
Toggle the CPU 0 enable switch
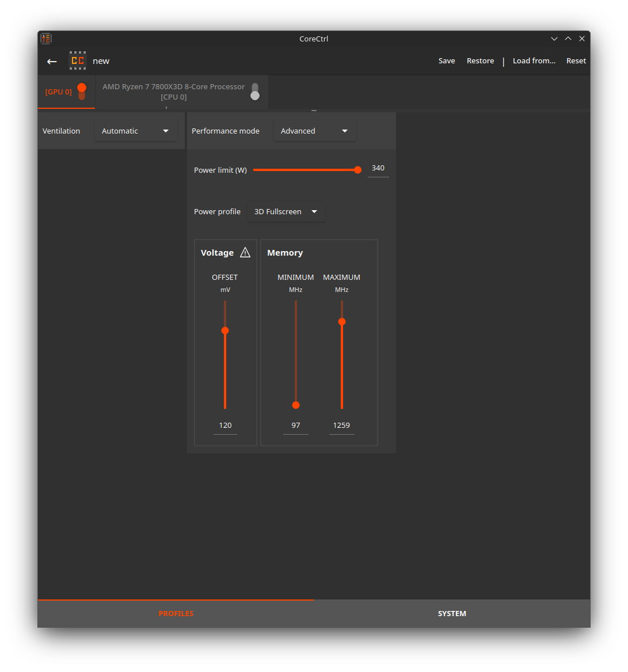click(255, 92)
